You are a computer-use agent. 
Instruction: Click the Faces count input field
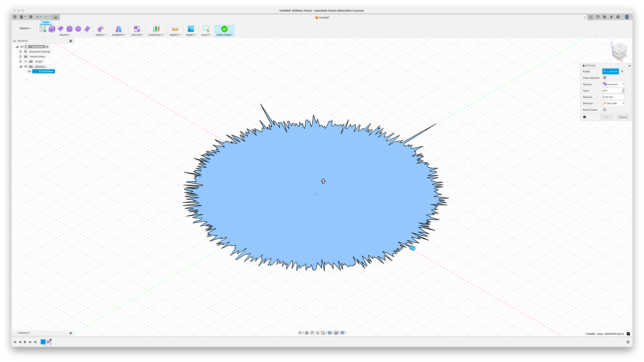pyautogui.click(x=612, y=90)
